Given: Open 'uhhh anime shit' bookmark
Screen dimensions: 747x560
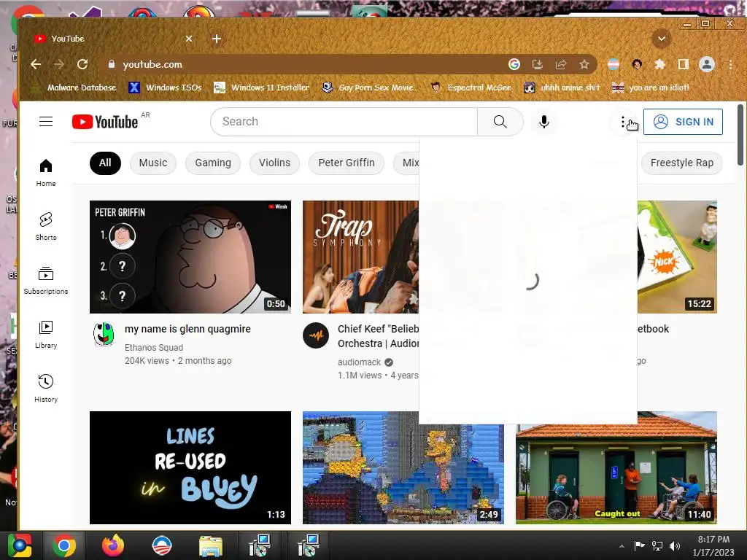Looking at the screenshot, I should coord(562,87).
